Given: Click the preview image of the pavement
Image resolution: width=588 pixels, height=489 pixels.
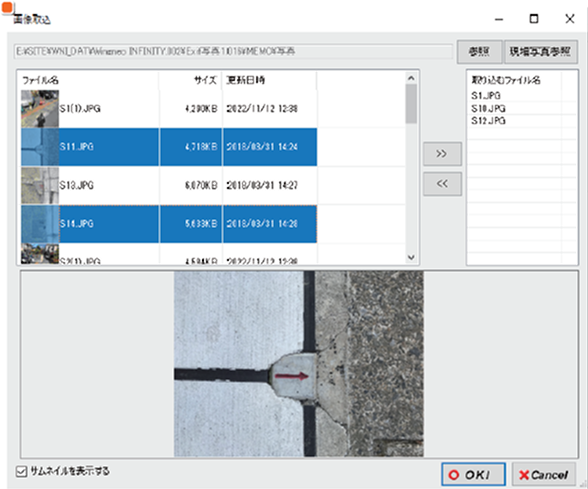Looking at the screenshot, I should pos(299,364).
